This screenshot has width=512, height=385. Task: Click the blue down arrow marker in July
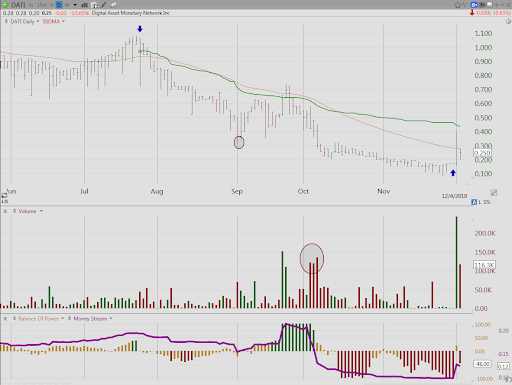(x=140, y=29)
